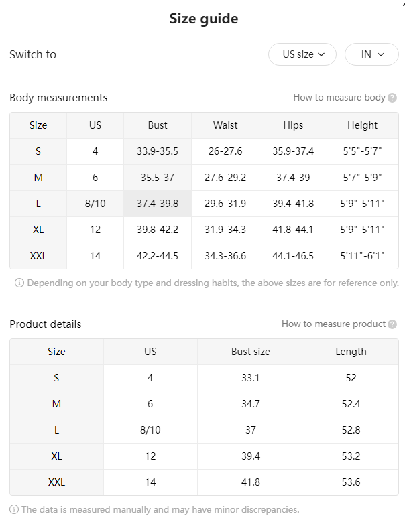Screen dimensions: 405x532
Task: Select the 8/10 US size cell in body measurements
Action: [95, 204]
